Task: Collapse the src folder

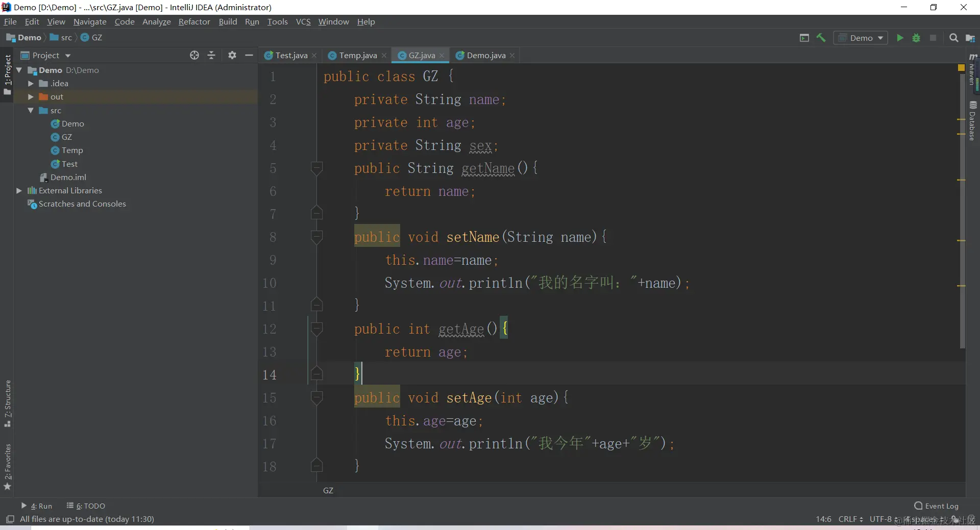Action: (31, 110)
